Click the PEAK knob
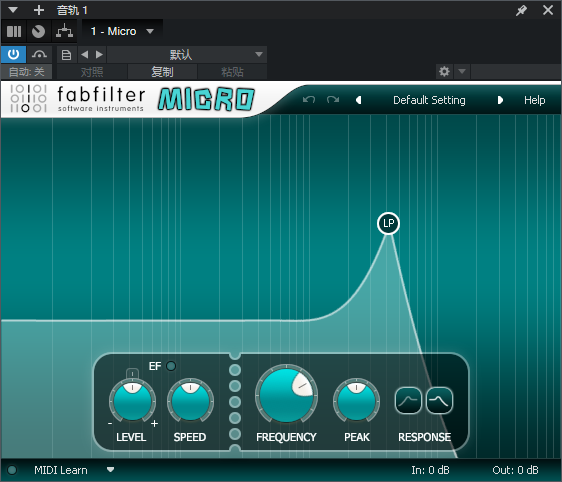The height and width of the screenshot is (482, 562). click(356, 401)
